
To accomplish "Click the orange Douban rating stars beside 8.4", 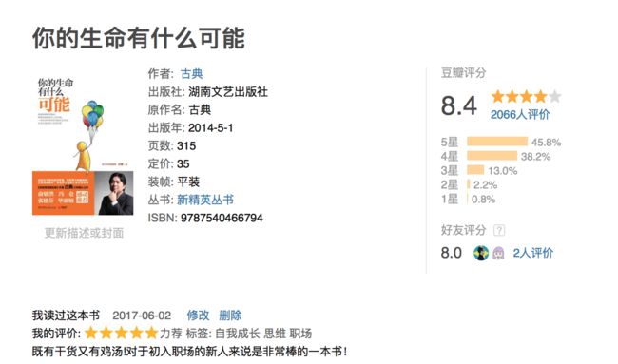I will (526, 96).
